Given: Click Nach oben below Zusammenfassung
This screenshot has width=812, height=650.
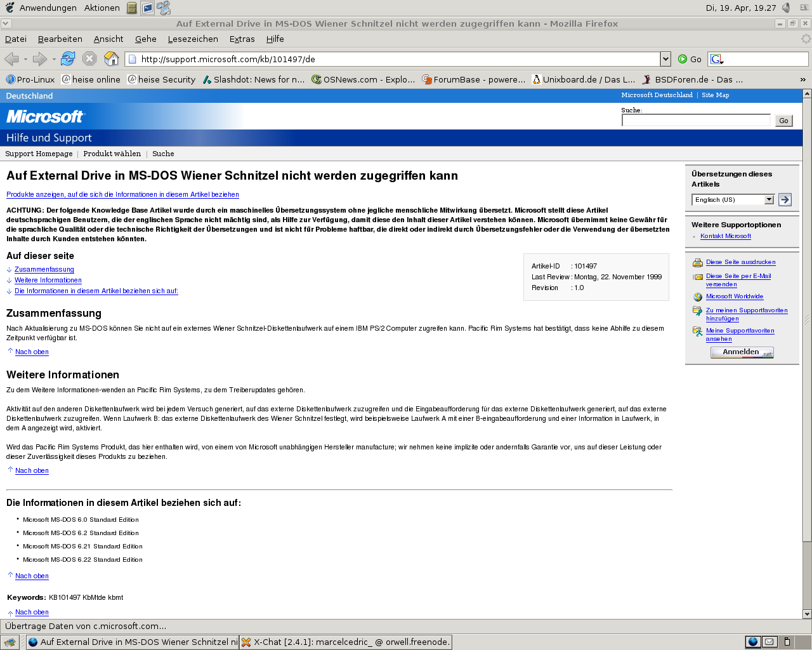Looking at the screenshot, I should (x=32, y=352).
